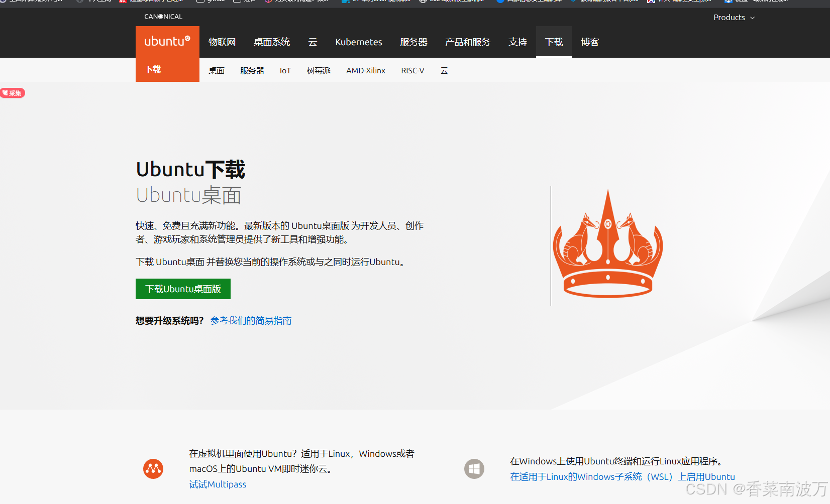Click the red 采集 badge
830x504 pixels.
(x=13, y=93)
